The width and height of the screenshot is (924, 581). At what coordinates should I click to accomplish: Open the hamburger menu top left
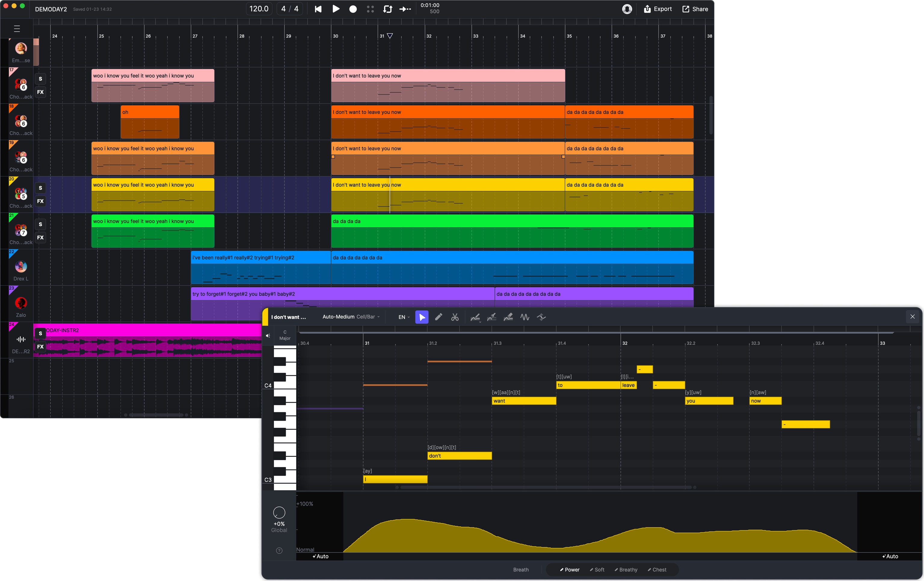[17, 29]
